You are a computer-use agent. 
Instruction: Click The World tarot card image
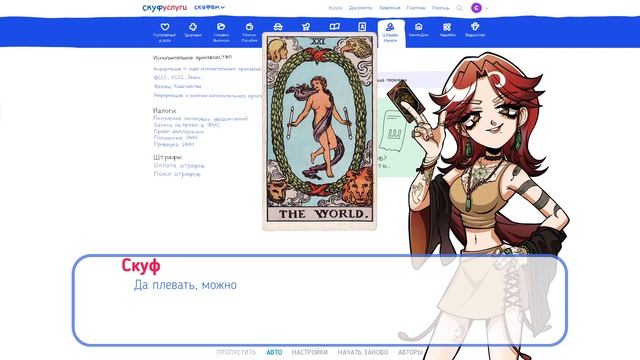[x=319, y=131]
